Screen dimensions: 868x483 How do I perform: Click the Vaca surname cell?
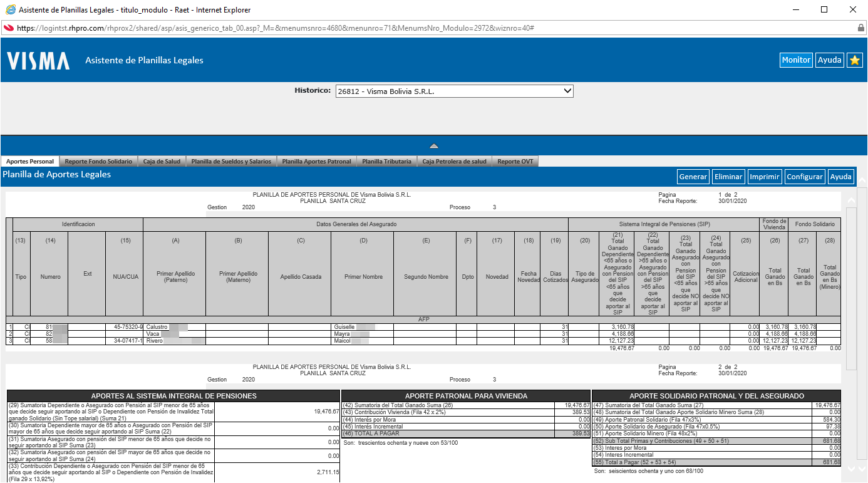coord(174,334)
